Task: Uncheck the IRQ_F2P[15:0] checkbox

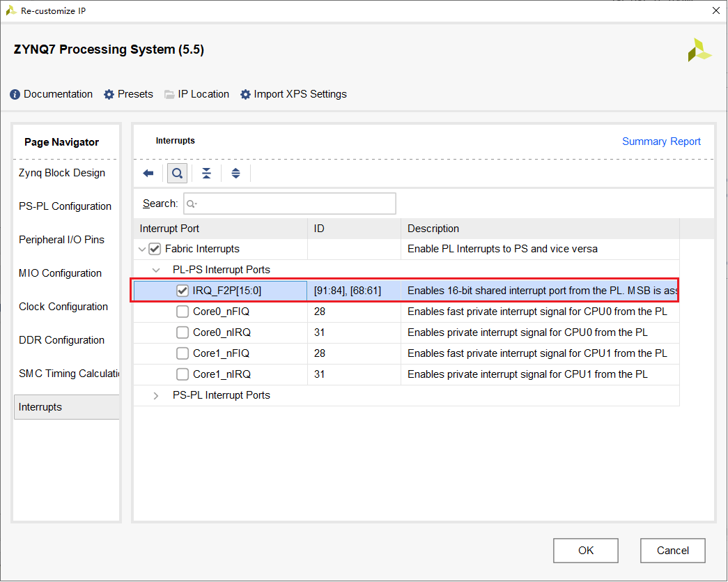Action: pos(183,291)
